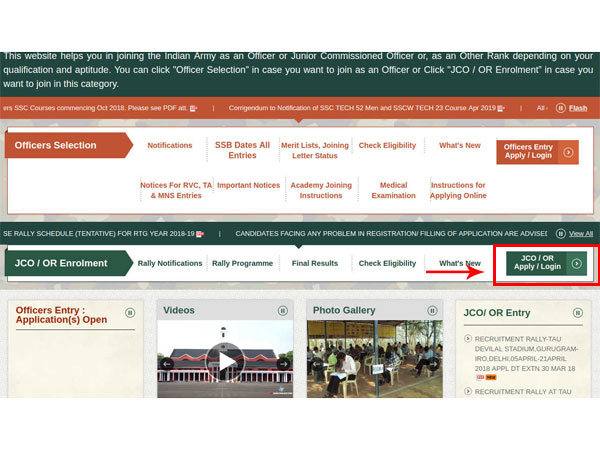Click the JCO/ OR Entry panel title

pos(497,313)
